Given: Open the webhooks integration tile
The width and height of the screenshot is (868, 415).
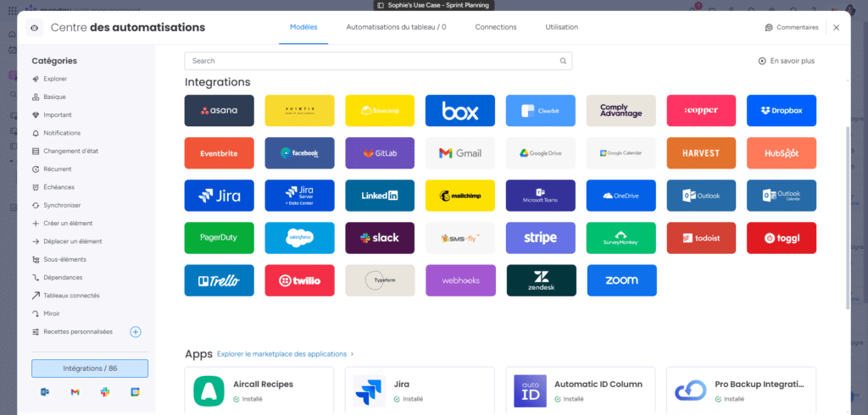Looking at the screenshot, I should [x=460, y=280].
